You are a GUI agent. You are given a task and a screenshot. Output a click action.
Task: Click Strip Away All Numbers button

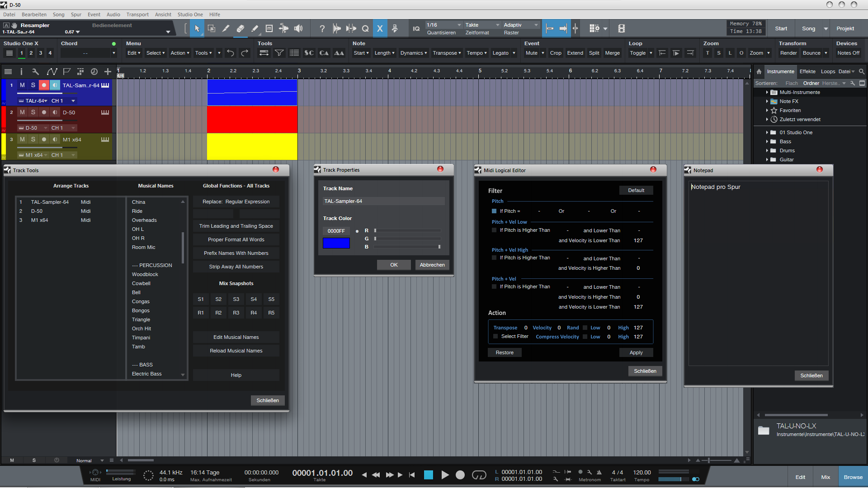click(236, 267)
